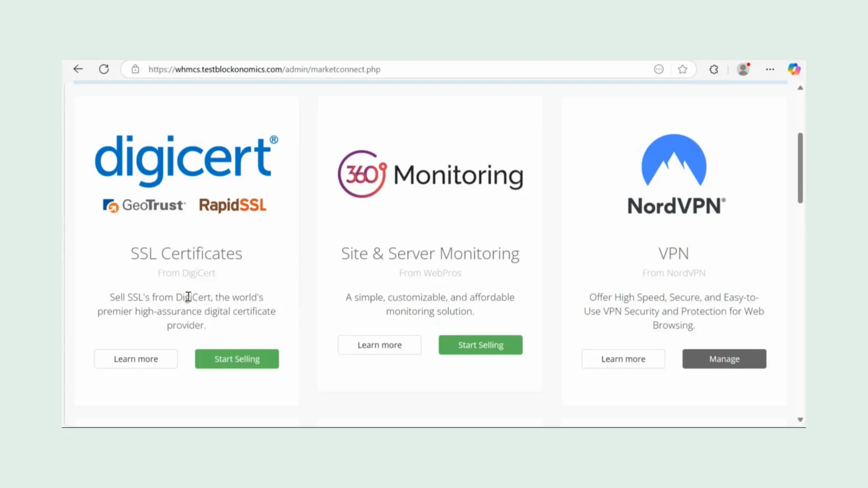Start Selling Site and Server Monitoring

click(x=481, y=344)
